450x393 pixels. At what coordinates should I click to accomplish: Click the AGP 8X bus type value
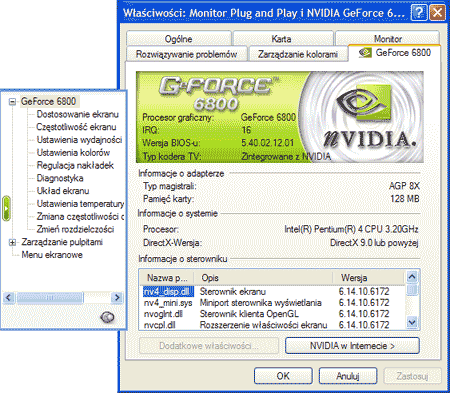(404, 186)
